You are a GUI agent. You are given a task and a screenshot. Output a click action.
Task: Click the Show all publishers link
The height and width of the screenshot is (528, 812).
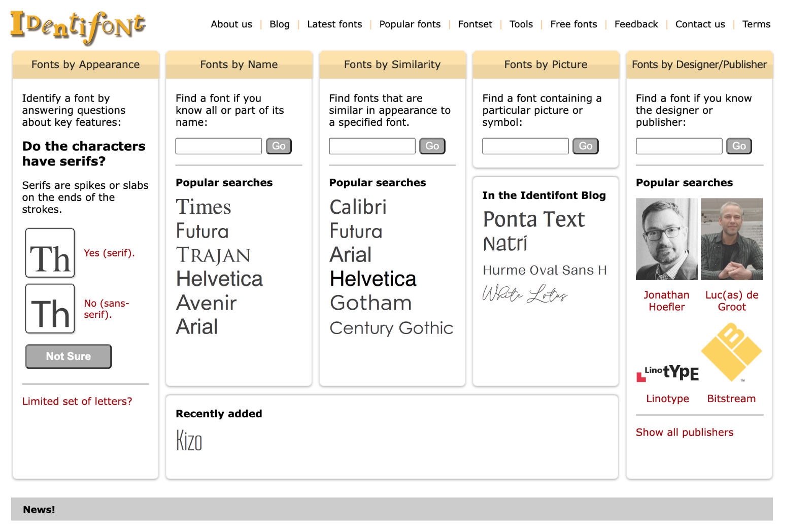(x=684, y=433)
